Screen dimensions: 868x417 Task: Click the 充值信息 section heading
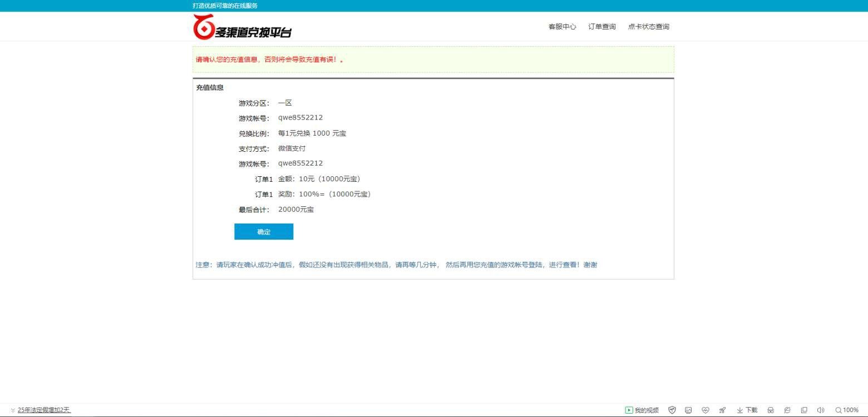(210, 88)
